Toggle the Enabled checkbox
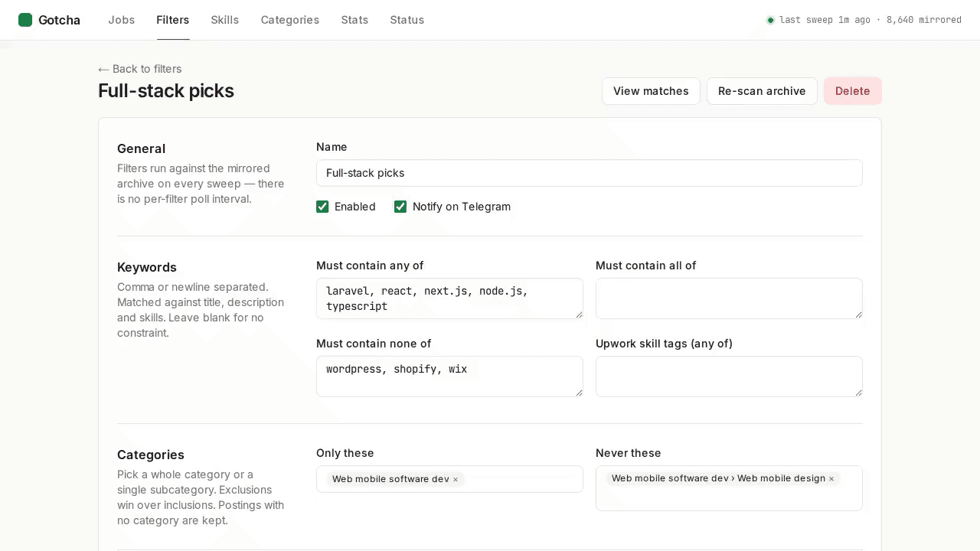 tap(322, 207)
